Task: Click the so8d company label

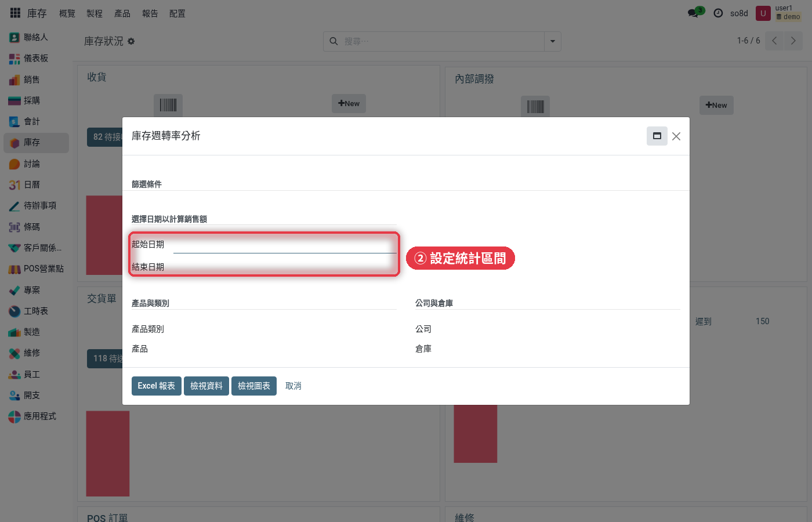Action: [739, 13]
